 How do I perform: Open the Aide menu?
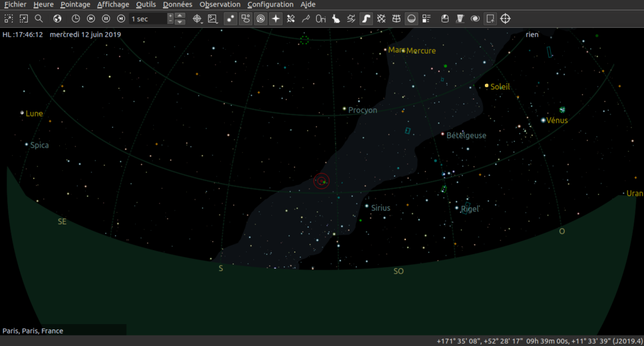pos(308,5)
